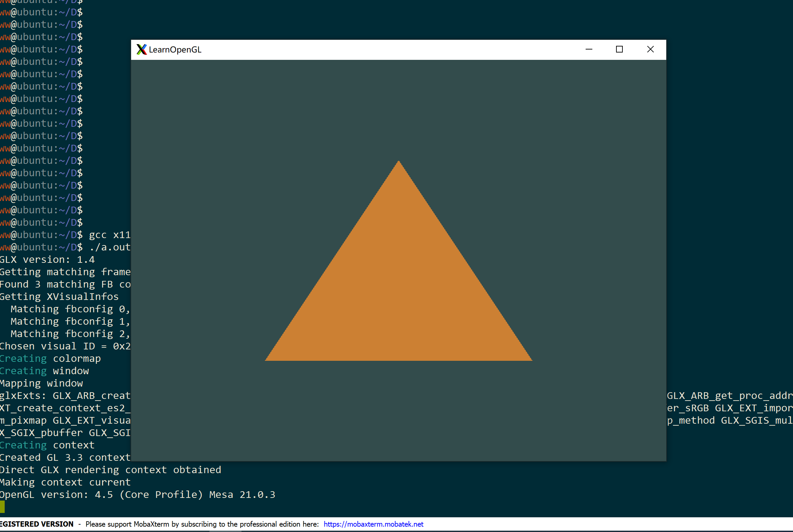Click the './a.out' command line in terminal
The width and height of the screenshot is (793, 532).
pyautogui.click(x=110, y=247)
